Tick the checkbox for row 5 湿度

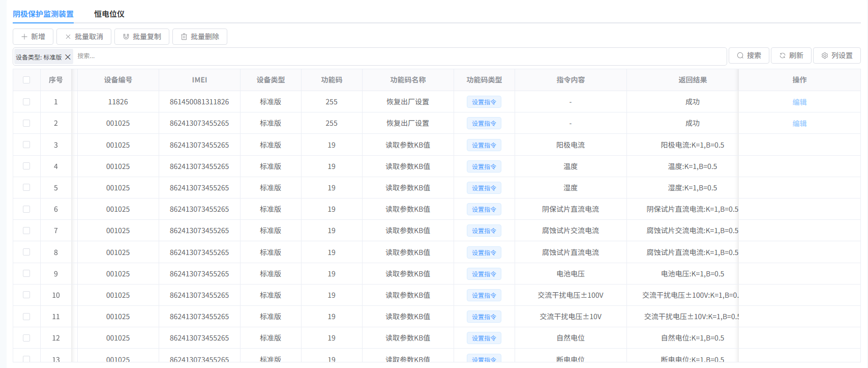pos(26,188)
